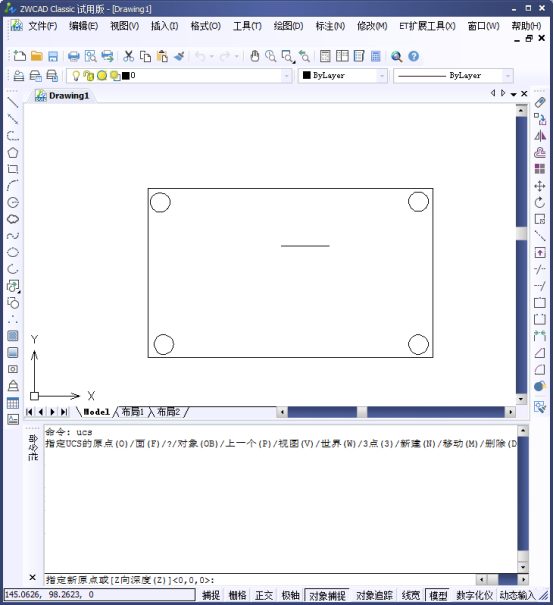Image resolution: width=554 pixels, height=605 pixels.
Task: Select the Rotate tool
Action: [x=540, y=203]
